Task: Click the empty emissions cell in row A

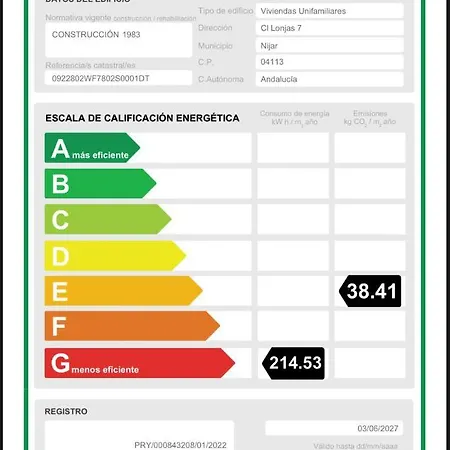Action: (370, 148)
